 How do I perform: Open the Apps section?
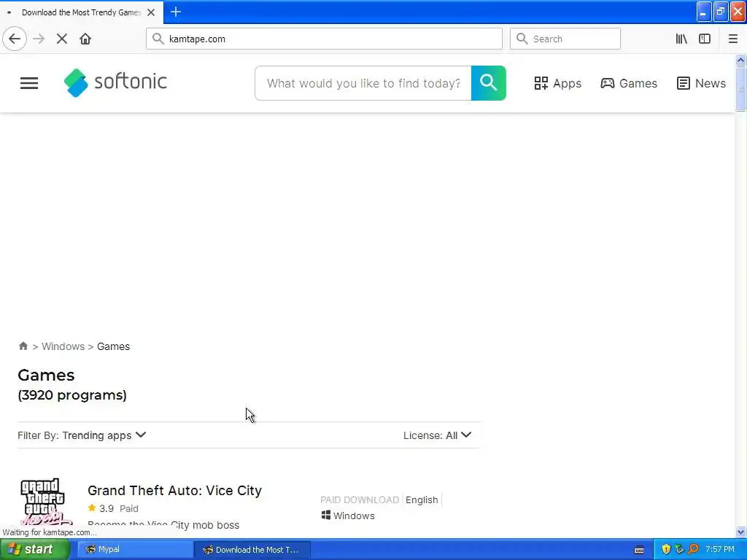point(557,83)
